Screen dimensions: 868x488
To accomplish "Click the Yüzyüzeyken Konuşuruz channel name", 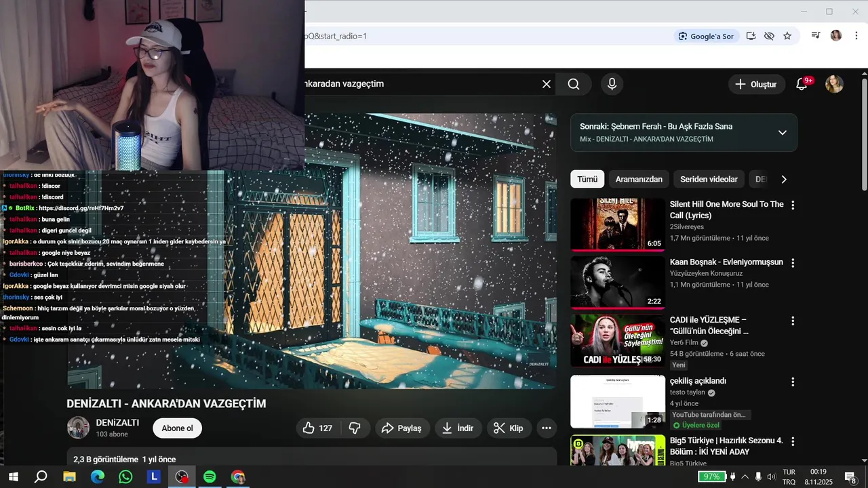I will pyautogui.click(x=706, y=274).
